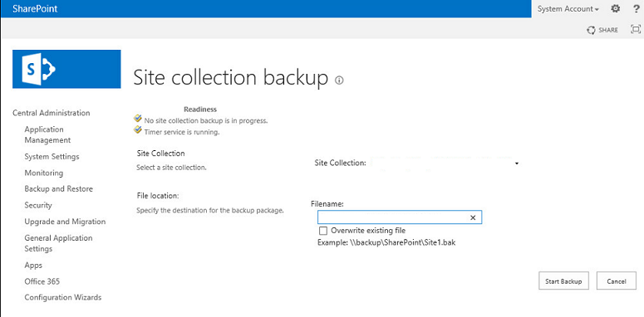Open Backup and Restore in the sidebar
The image size is (644, 317).
[x=59, y=189]
